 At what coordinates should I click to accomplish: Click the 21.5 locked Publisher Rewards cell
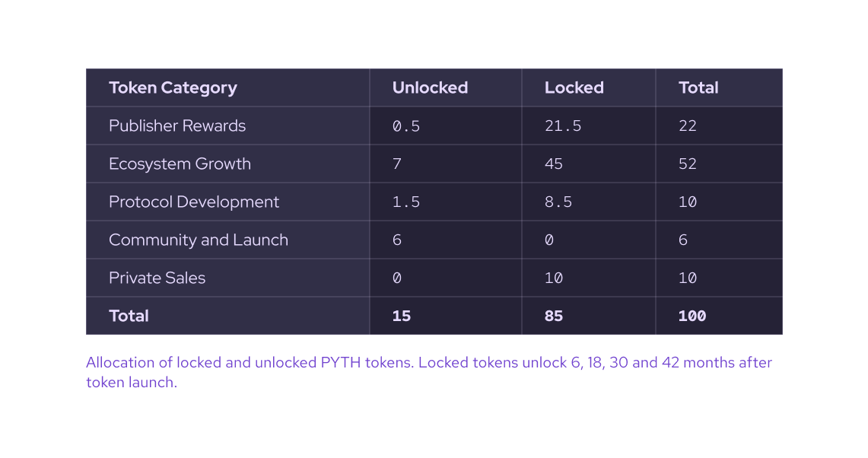tap(563, 126)
